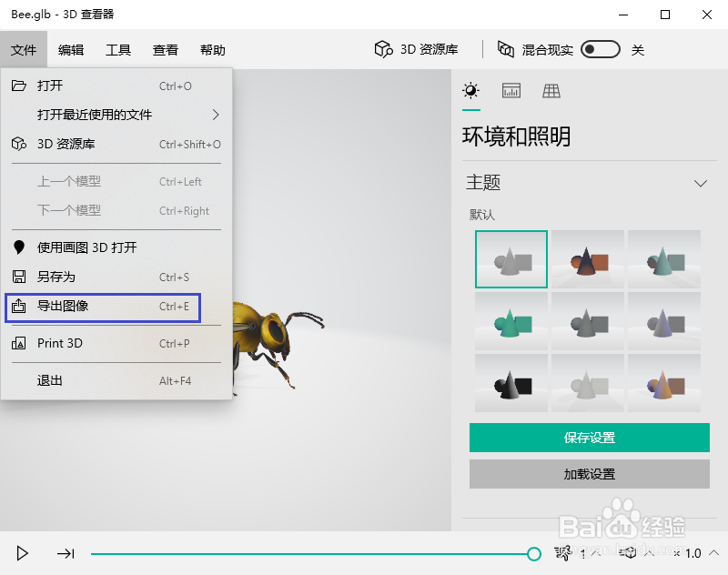This screenshot has height=575, width=728.
Task: Collapse the 主题 section chevron
Action: click(700, 183)
